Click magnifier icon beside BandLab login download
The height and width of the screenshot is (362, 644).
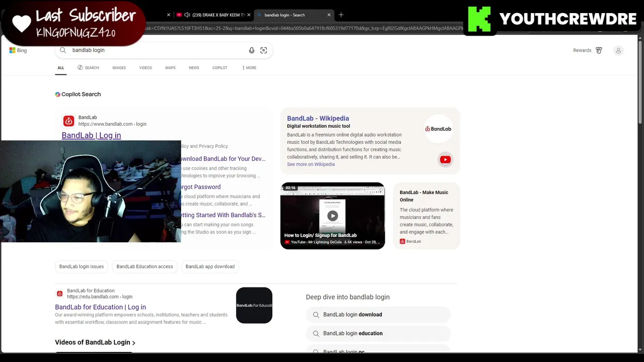tap(316, 315)
